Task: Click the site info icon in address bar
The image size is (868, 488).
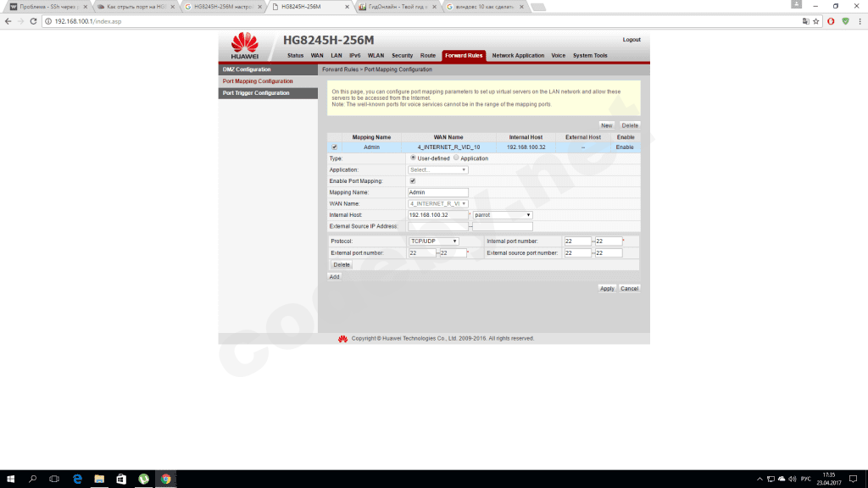Action: pos(48,21)
